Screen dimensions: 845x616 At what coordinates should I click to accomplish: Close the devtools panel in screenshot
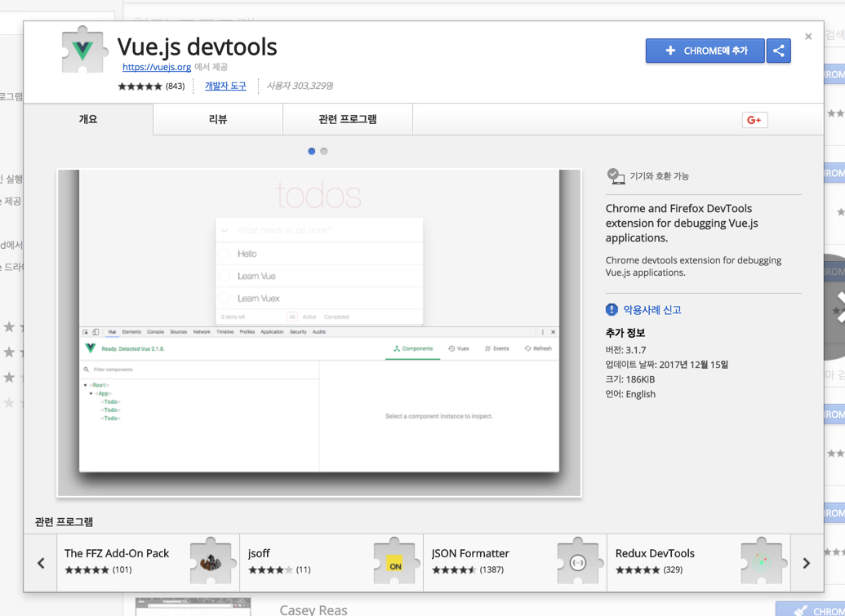553,332
